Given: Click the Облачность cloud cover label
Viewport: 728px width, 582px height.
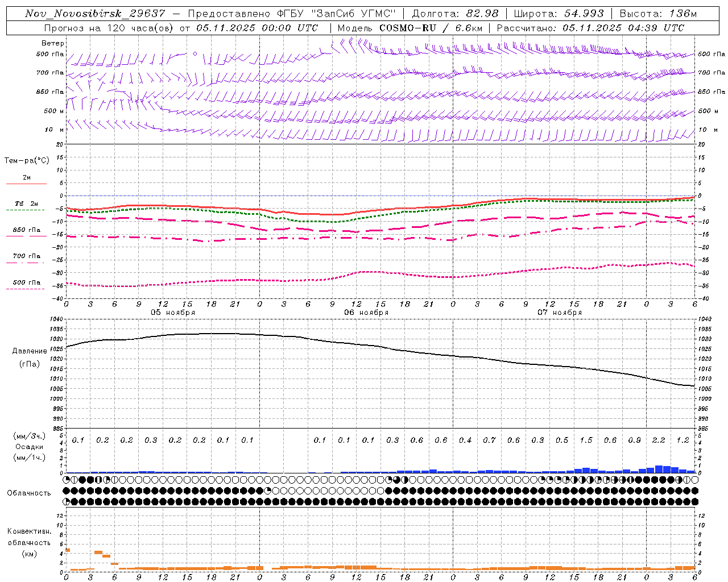Looking at the screenshot, I should coord(29,493).
